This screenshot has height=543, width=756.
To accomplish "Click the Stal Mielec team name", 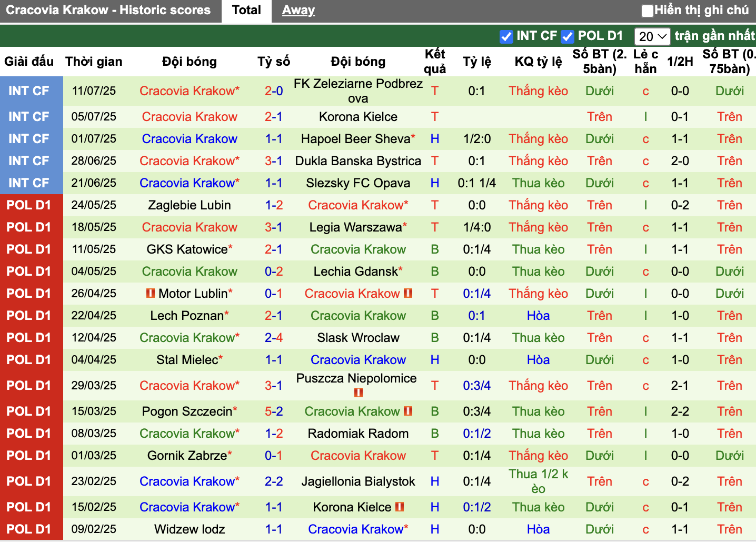I will pyautogui.click(x=187, y=360).
